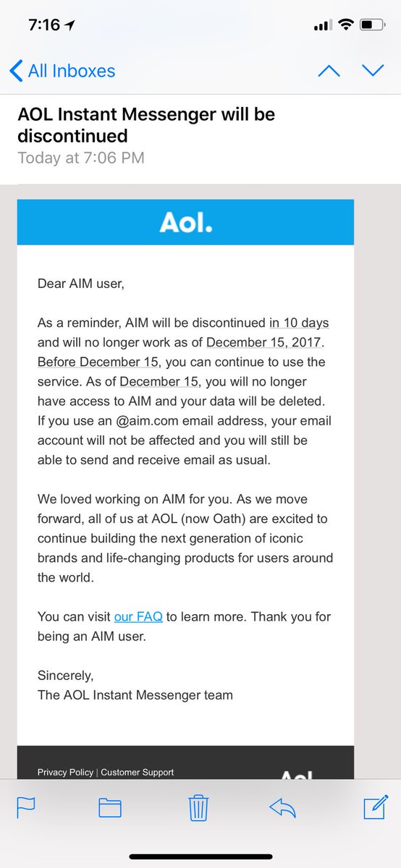Tap the email subject heading

146,124
